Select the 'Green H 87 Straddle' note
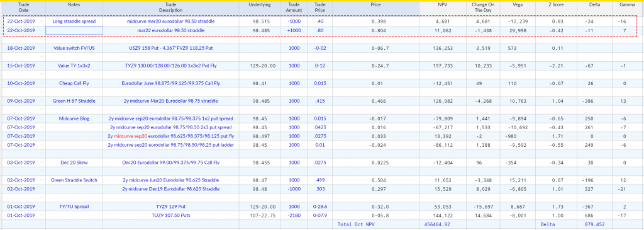This screenshot has height=230, width=644. (x=74, y=101)
